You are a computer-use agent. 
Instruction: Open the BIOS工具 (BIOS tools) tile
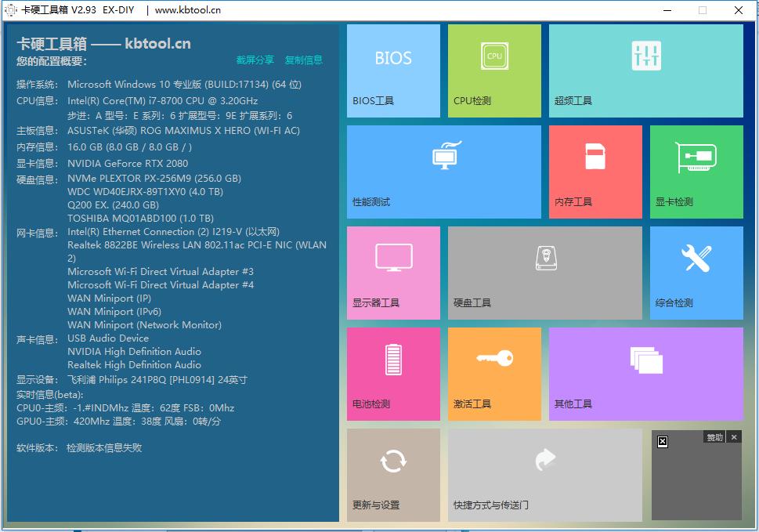392,71
